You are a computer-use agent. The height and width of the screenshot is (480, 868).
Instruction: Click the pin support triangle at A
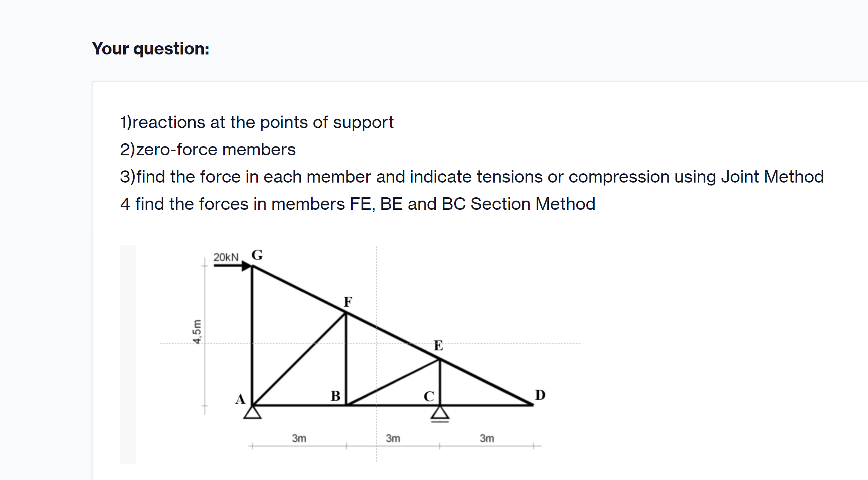(x=252, y=412)
